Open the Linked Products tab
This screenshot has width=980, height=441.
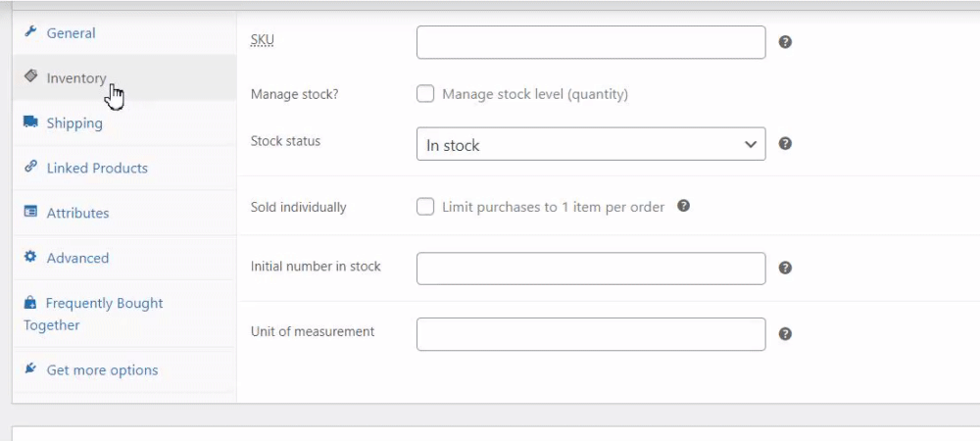[97, 168]
